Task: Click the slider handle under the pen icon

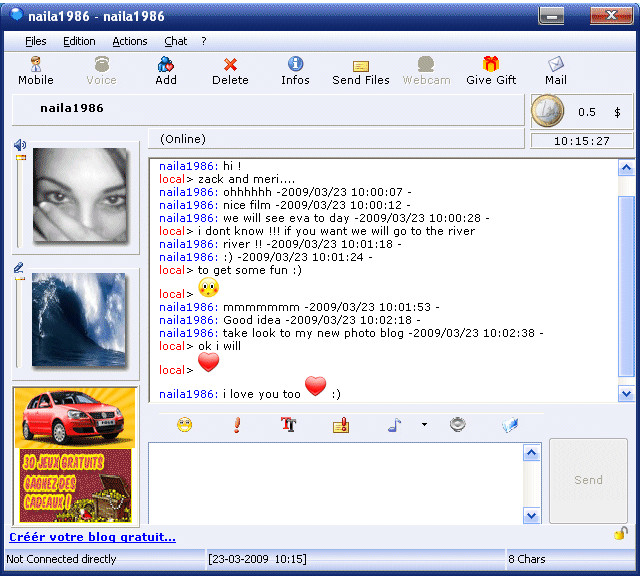Action: tap(20, 278)
